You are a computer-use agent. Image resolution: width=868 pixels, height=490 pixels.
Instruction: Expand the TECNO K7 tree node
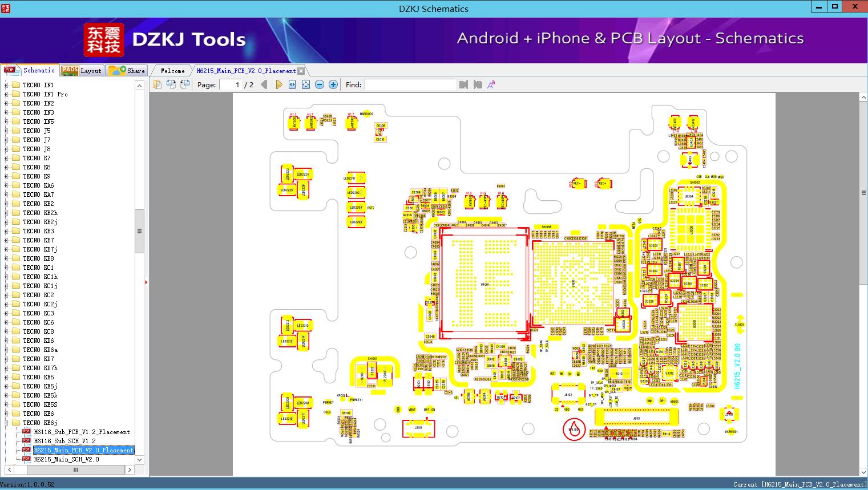[x=6, y=158]
